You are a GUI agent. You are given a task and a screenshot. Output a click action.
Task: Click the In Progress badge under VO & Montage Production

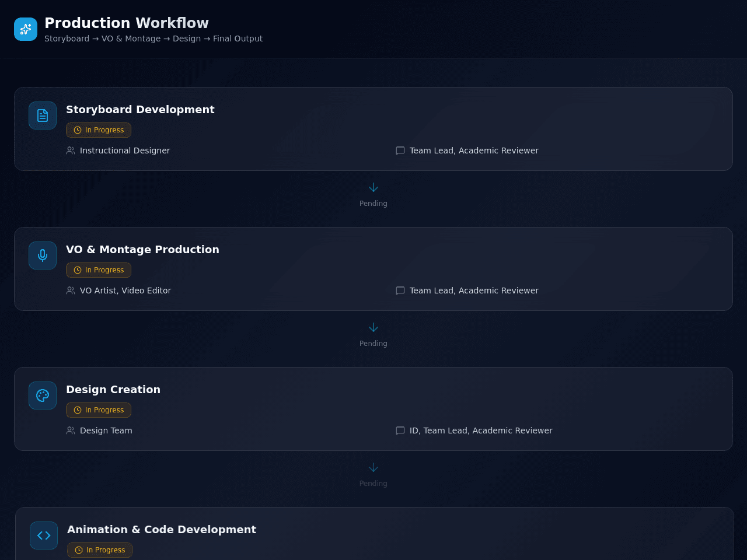pos(99,270)
